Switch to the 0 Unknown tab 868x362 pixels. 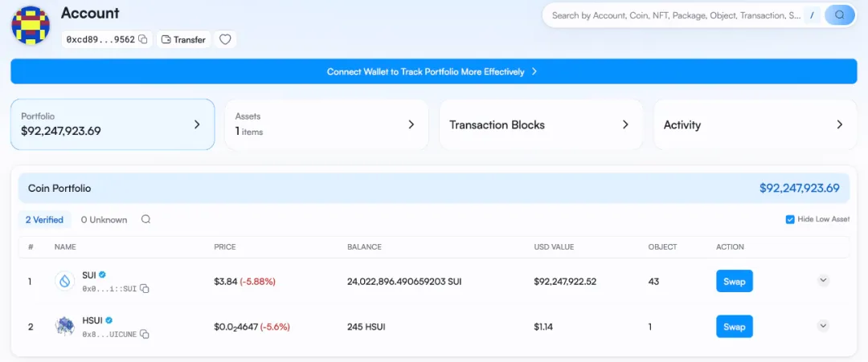[x=104, y=219]
